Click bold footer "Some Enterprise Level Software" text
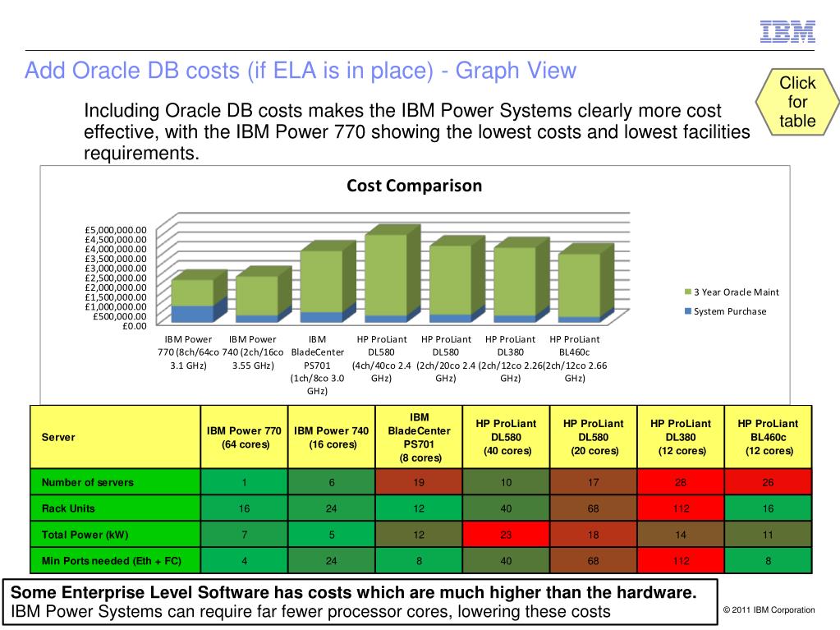 tap(354, 592)
